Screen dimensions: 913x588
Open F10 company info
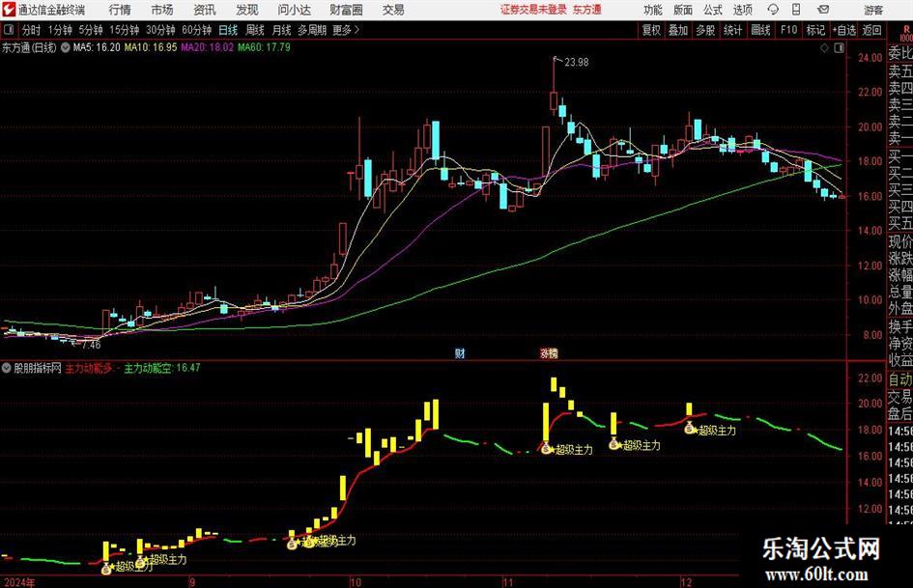788,30
